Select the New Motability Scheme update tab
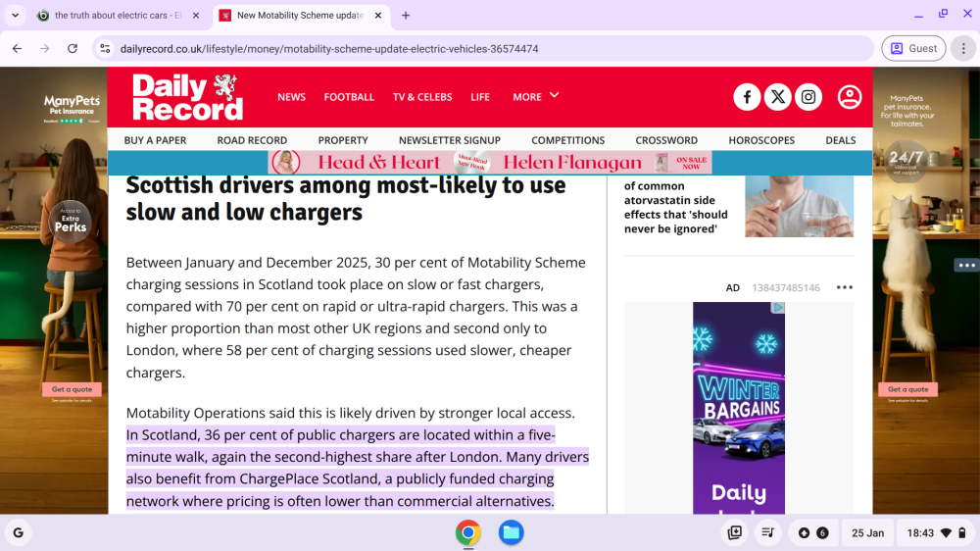 click(300, 15)
